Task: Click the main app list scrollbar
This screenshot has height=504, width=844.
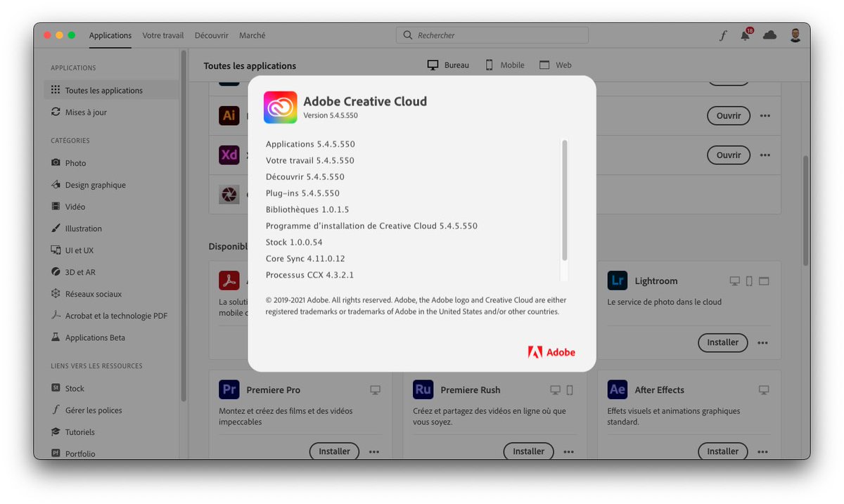Action: pyautogui.click(x=805, y=211)
